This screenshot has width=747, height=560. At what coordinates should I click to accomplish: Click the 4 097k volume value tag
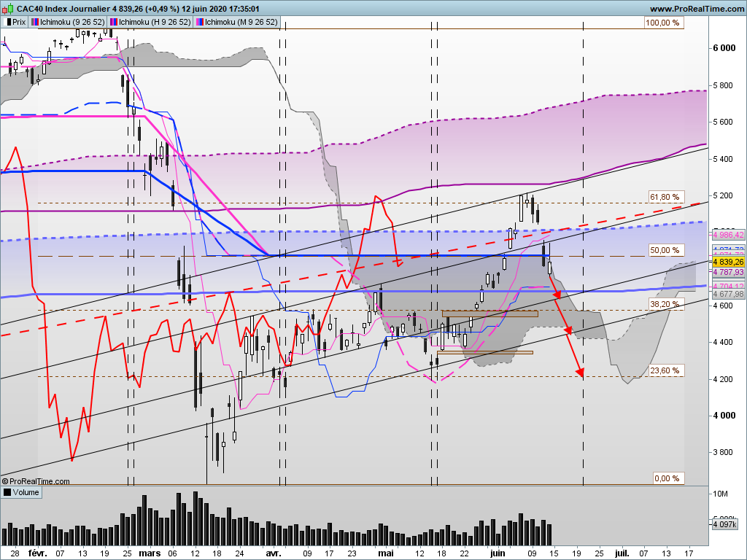[725, 524]
